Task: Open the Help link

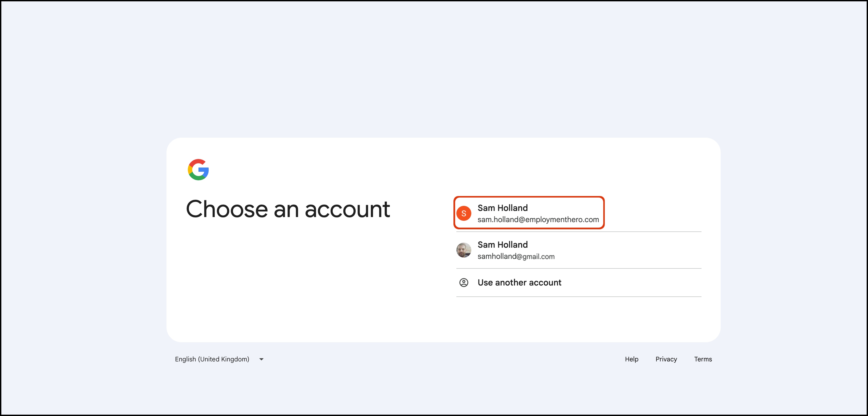Action: [x=631, y=359]
